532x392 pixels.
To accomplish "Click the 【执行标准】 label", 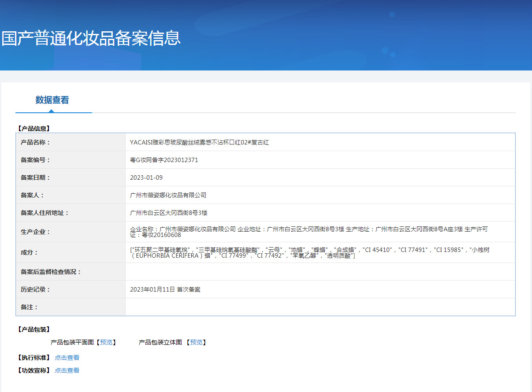I will (x=33, y=358).
